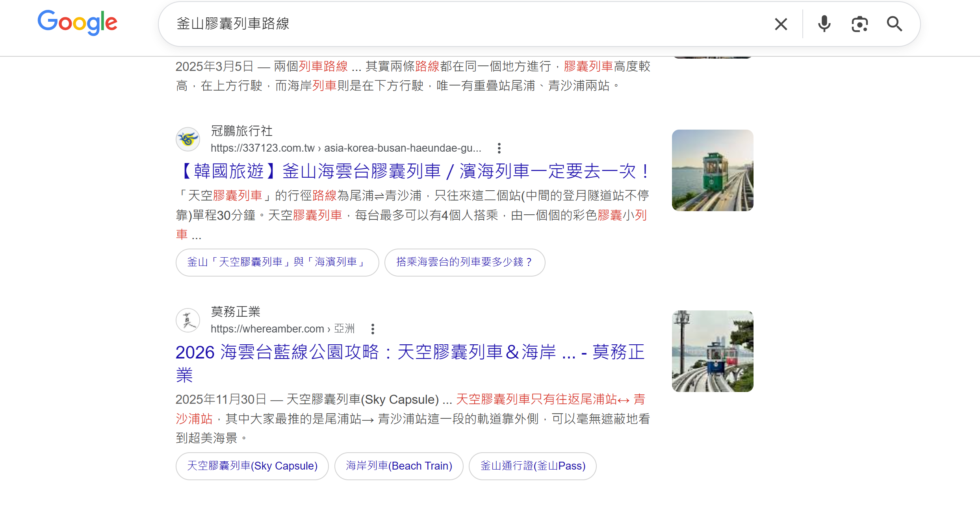980x507 pixels.
Task: Open the green tram thumbnail image
Action: (712, 170)
